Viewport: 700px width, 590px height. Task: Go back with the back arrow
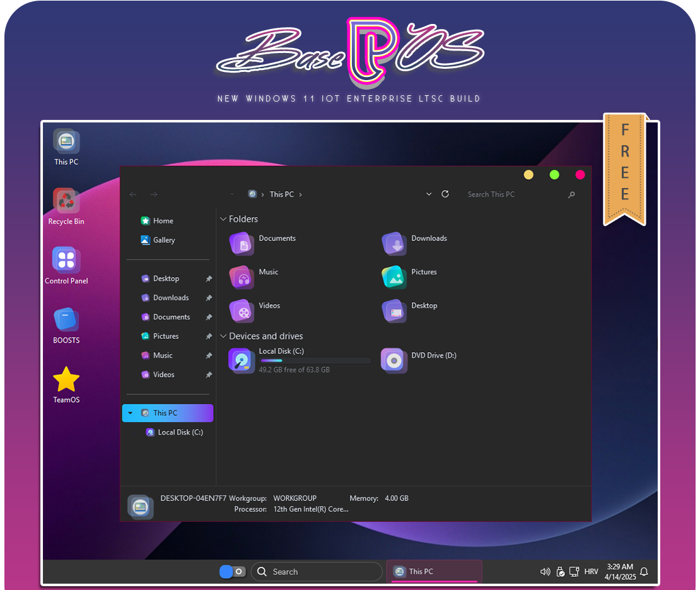click(132, 194)
